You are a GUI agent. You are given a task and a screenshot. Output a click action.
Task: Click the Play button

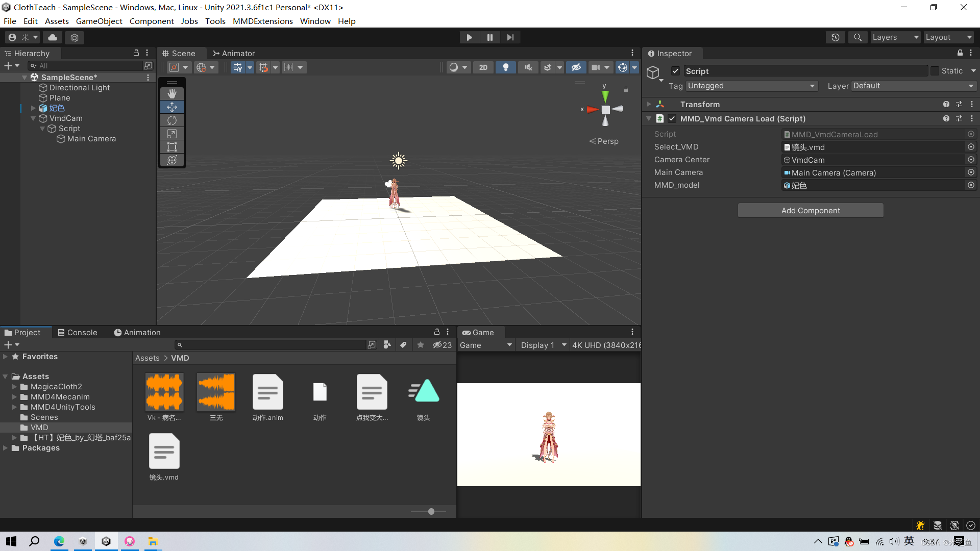point(469,37)
